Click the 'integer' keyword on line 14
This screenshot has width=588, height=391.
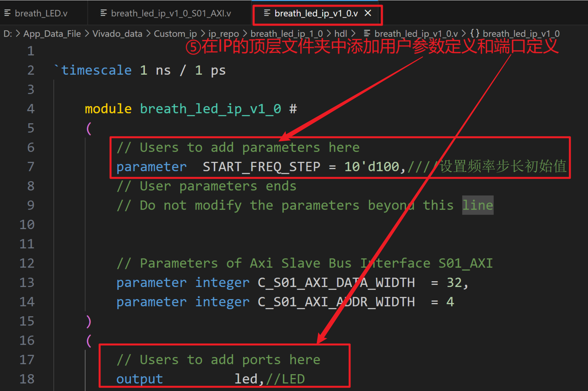click(x=222, y=302)
